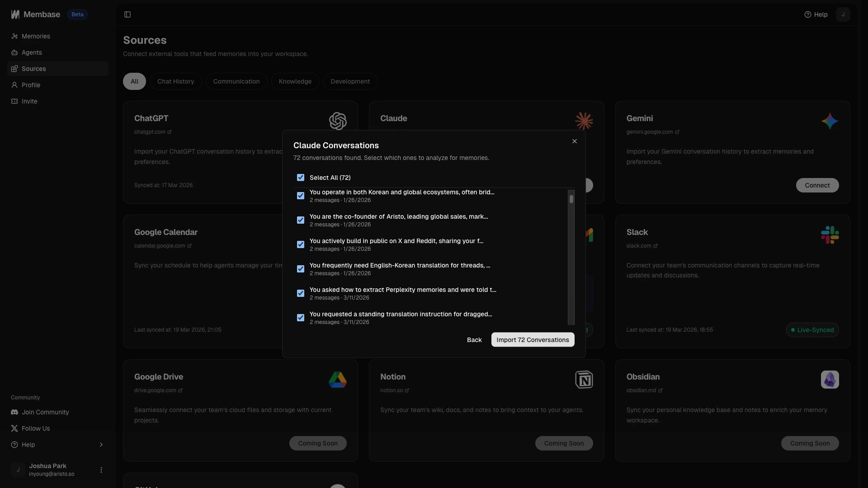Image resolution: width=868 pixels, height=488 pixels.
Task: Uncheck Select All (72) conversations
Action: [x=301, y=178]
